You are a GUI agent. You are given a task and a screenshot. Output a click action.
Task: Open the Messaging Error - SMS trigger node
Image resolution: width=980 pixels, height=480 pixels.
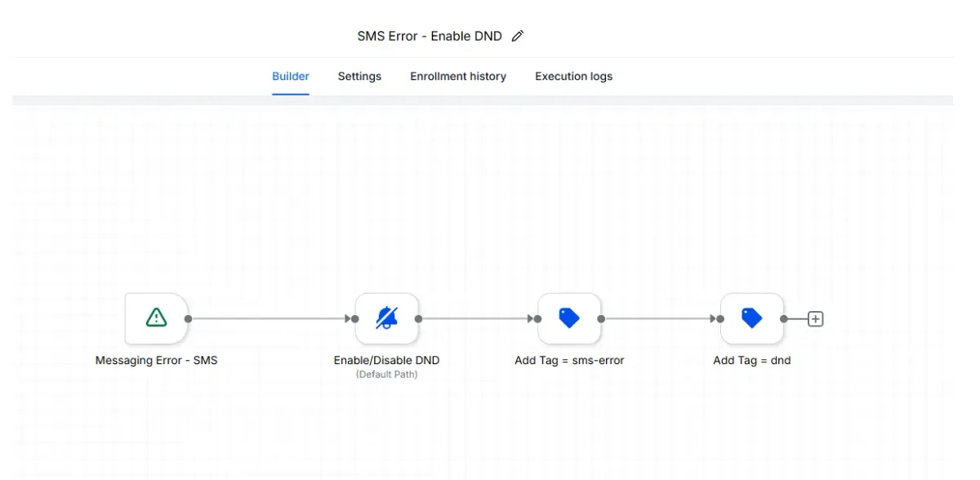click(x=156, y=318)
